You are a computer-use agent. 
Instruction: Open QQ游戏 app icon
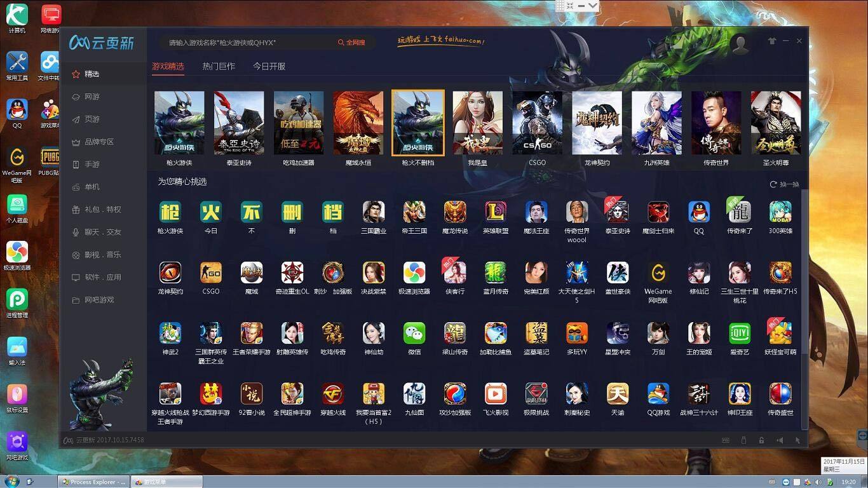(x=658, y=393)
